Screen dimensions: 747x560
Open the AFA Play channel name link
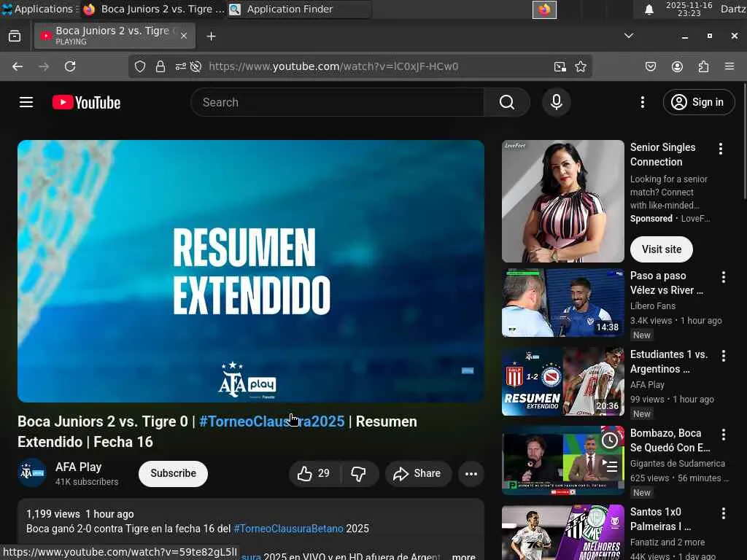[78, 467]
